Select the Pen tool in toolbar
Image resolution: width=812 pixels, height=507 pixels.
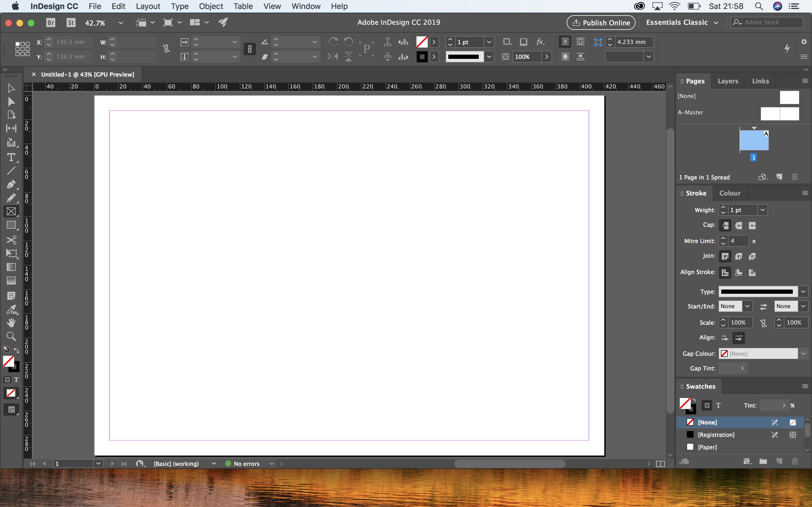(10, 185)
